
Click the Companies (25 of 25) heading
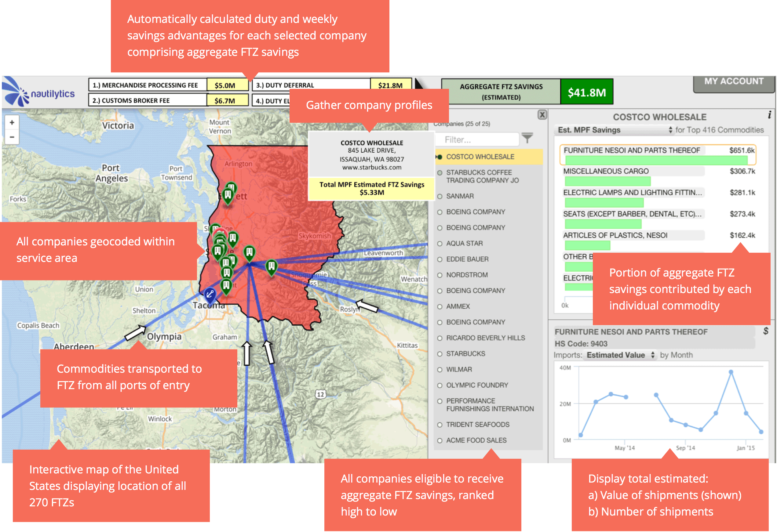462,124
